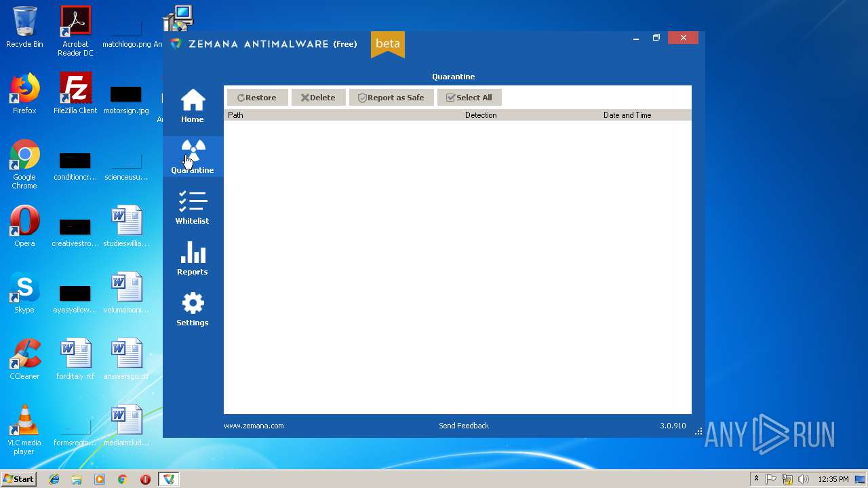Open the Settings gear section
868x488 pixels.
(x=193, y=309)
